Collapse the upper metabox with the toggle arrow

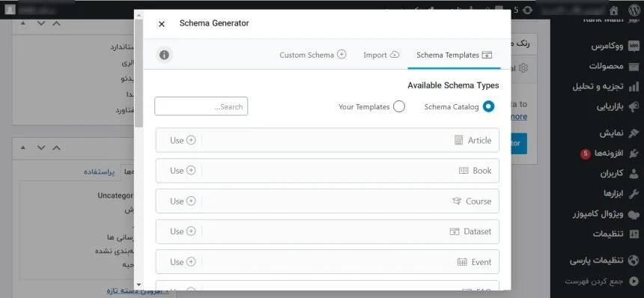pos(23,23)
